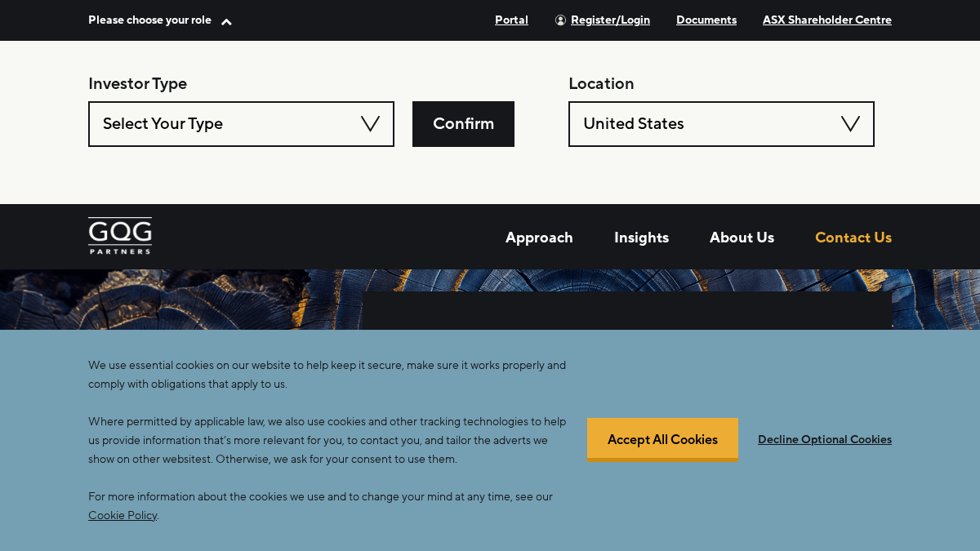Open the Contact Us menu item

[853, 238]
